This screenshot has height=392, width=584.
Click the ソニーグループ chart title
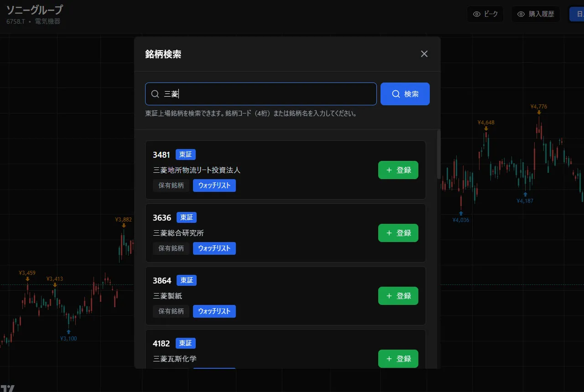click(x=35, y=10)
